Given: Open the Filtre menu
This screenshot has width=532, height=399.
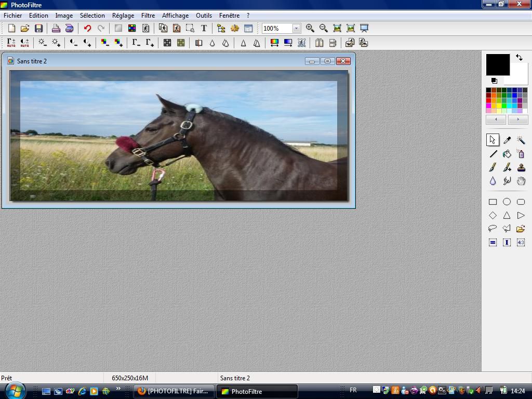Looking at the screenshot, I should pos(148,16).
